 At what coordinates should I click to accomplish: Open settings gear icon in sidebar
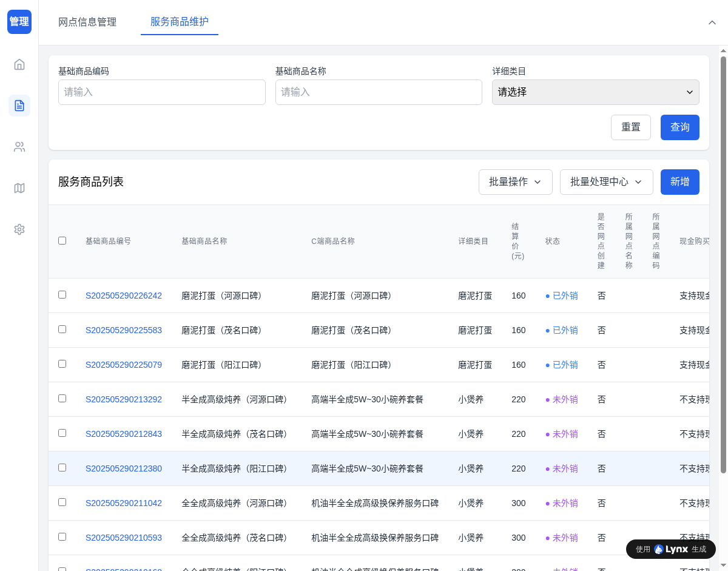[x=19, y=229]
